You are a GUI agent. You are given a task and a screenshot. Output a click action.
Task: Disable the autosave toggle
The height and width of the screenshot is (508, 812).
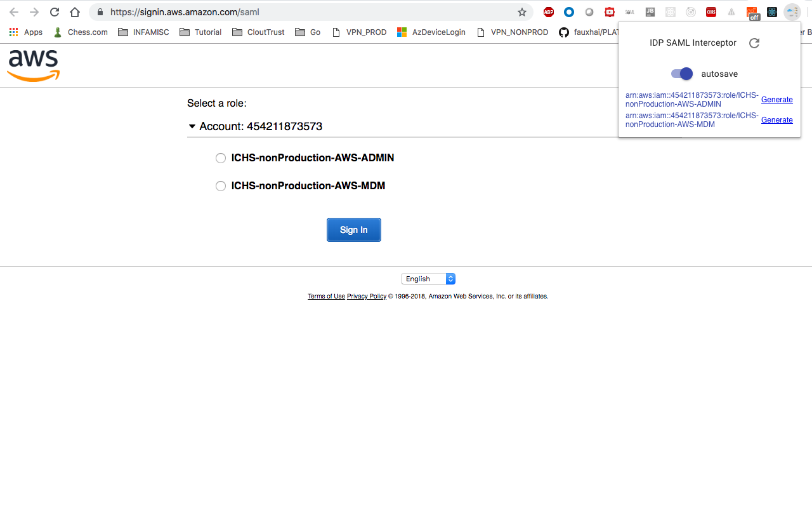pyautogui.click(x=681, y=74)
